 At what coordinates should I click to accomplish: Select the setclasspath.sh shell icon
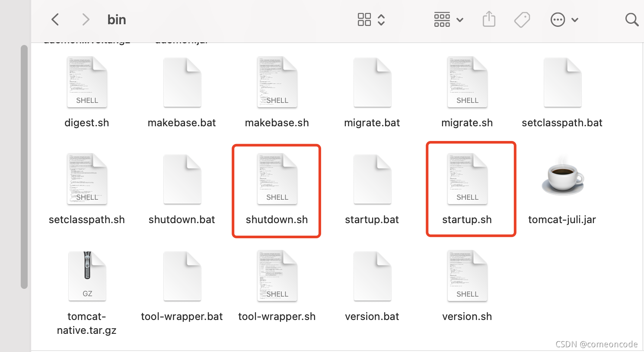87,179
